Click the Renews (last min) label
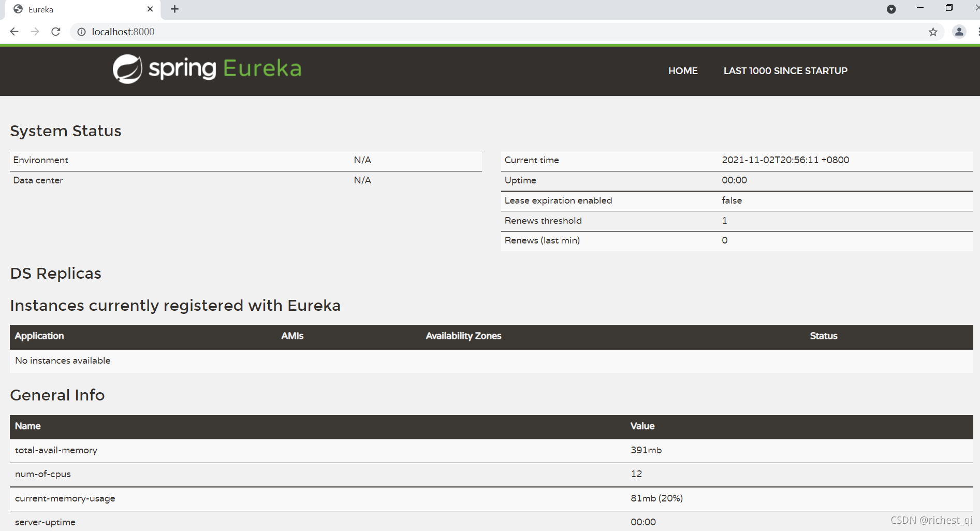The height and width of the screenshot is (531, 980). 542,240
